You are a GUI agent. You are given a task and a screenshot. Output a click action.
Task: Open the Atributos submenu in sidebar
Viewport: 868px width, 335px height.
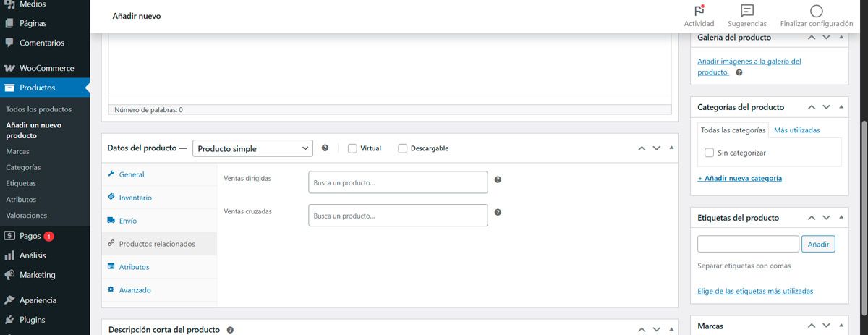pyautogui.click(x=21, y=199)
